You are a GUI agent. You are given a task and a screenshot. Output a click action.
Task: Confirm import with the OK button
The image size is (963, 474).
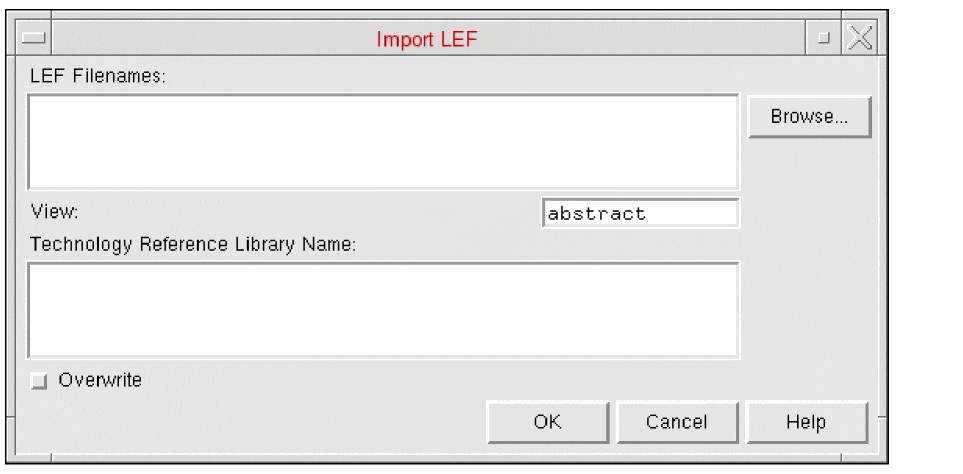pyautogui.click(x=547, y=422)
